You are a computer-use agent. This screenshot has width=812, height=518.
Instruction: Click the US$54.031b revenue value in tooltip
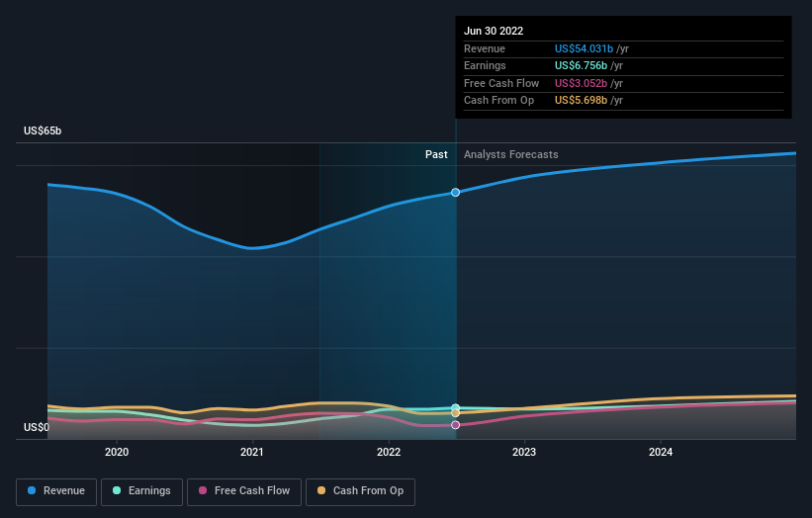tap(584, 48)
